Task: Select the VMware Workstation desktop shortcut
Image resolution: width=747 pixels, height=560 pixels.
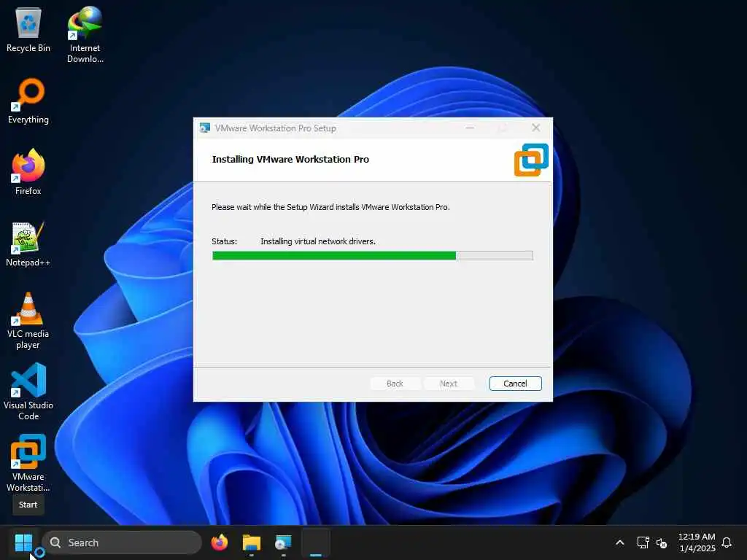Action: (28, 463)
